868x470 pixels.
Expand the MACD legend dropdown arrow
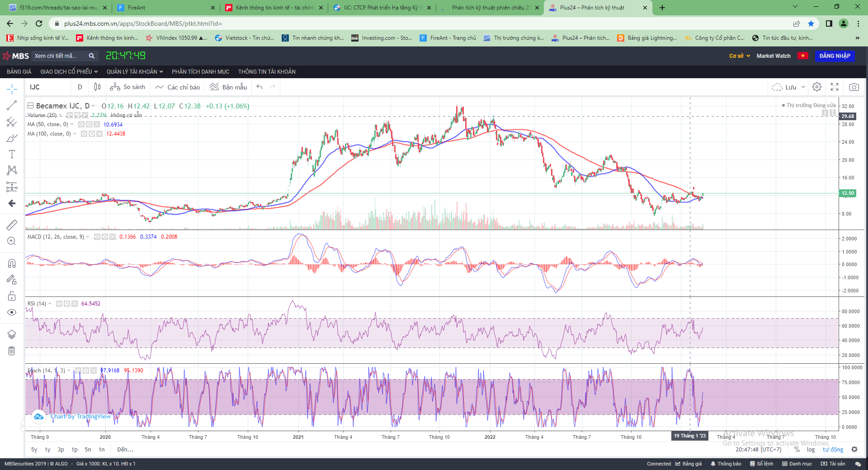pos(88,237)
